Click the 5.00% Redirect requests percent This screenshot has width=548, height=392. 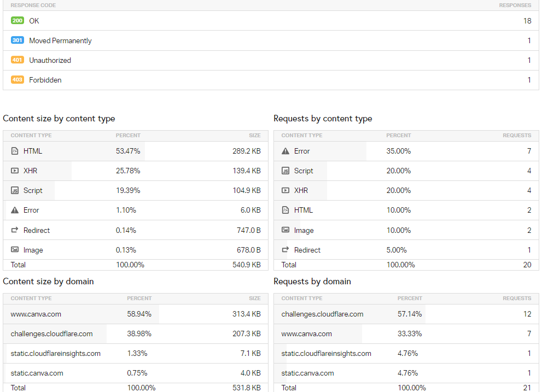(397, 250)
